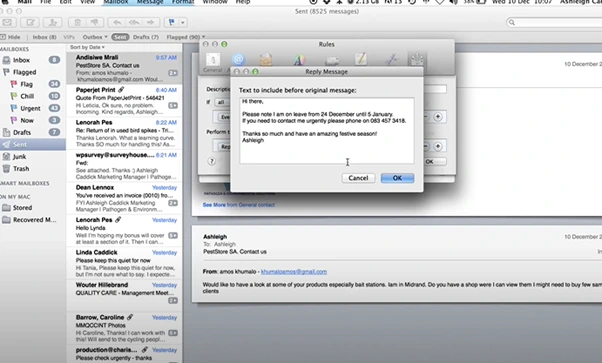Click the help question mark in Rules
Viewport: 602px width, 363px height.
click(212, 161)
